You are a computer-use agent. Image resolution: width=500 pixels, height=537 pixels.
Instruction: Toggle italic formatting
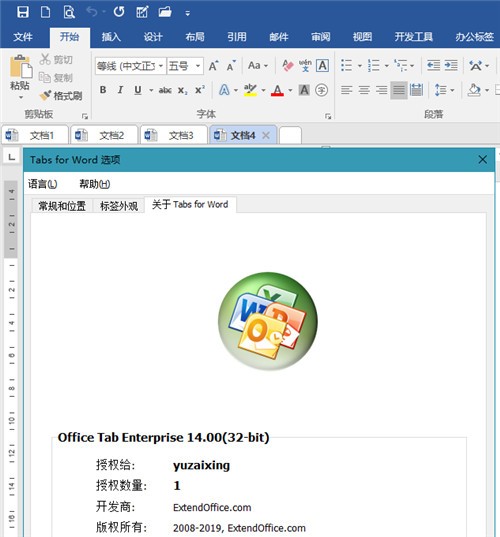click(120, 90)
